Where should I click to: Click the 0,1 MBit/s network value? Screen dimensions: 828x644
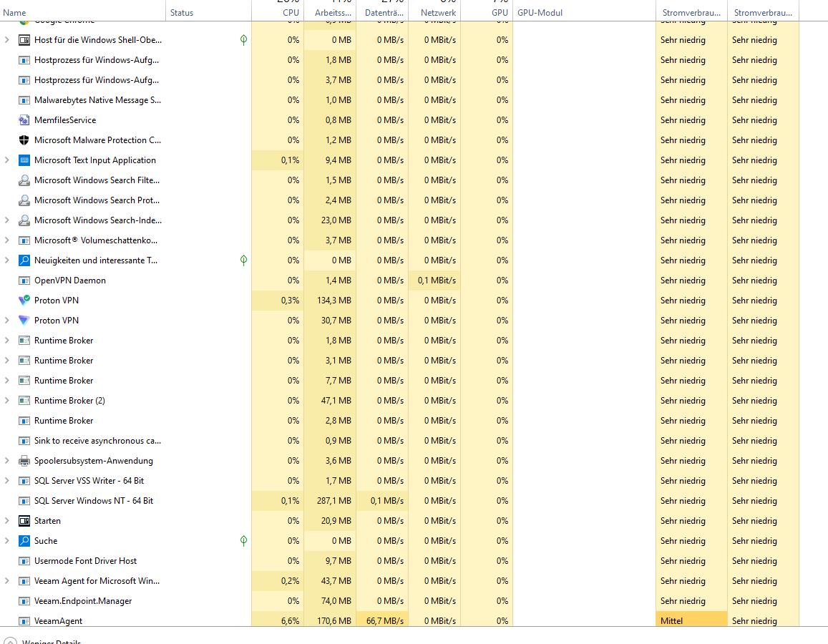point(437,280)
